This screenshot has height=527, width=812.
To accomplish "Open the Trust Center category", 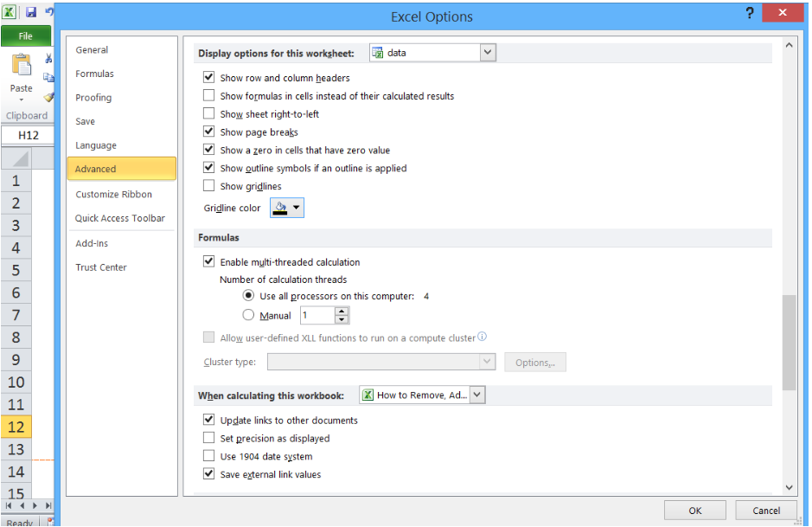I will [x=101, y=267].
